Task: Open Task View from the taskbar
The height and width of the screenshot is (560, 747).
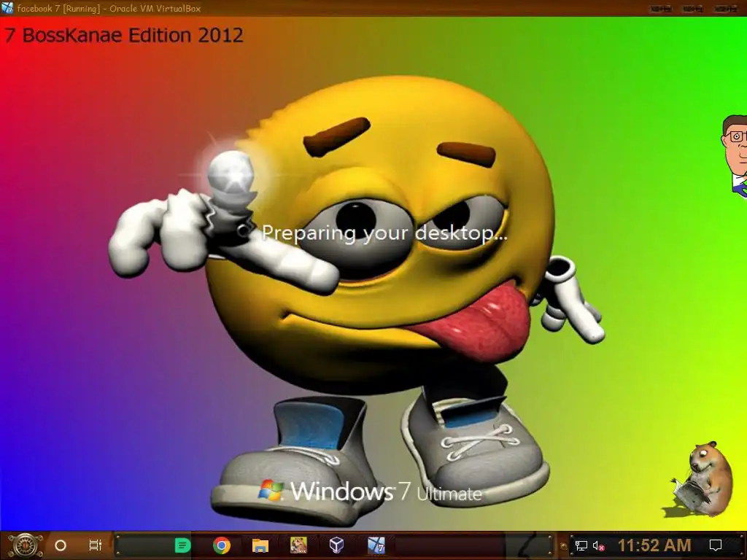Action: [x=96, y=545]
